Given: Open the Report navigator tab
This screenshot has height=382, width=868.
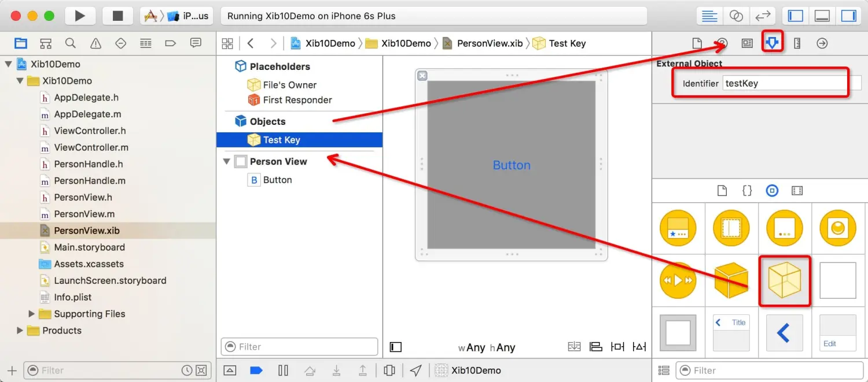Looking at the screenshot, I should (196, 43).
